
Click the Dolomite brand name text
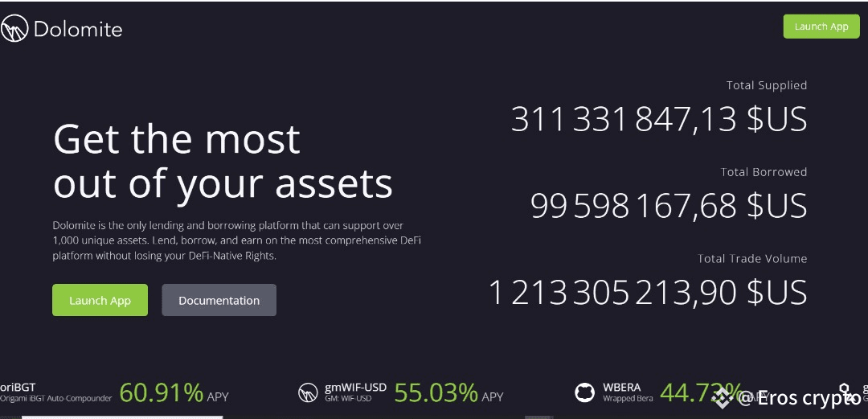pyautogui.click(x=78, y=29)
